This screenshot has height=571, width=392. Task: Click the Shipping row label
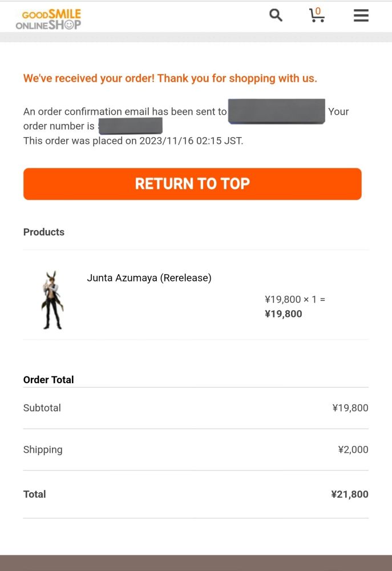click(x=43, y=449)
